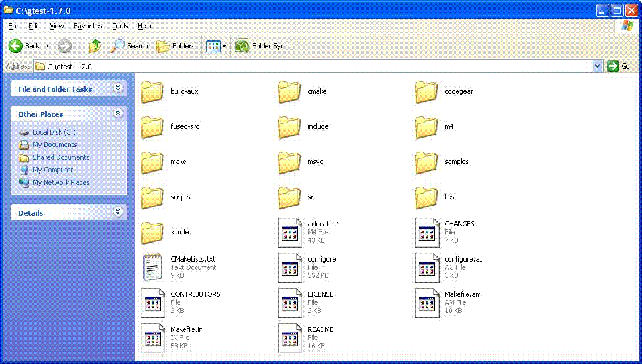The height and width of the screenshot is (364, 642).
Task: Select the cmake folder icon
Action: 289,92
